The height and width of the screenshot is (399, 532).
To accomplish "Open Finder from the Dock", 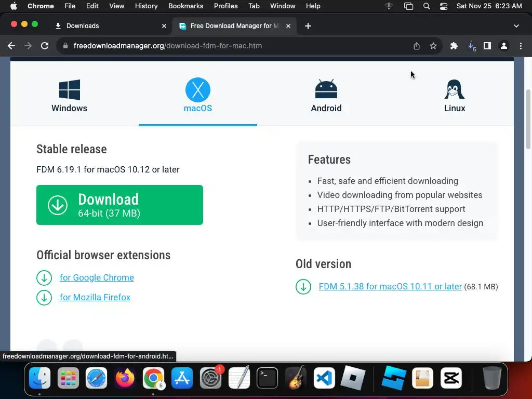I will coord(40,378).
